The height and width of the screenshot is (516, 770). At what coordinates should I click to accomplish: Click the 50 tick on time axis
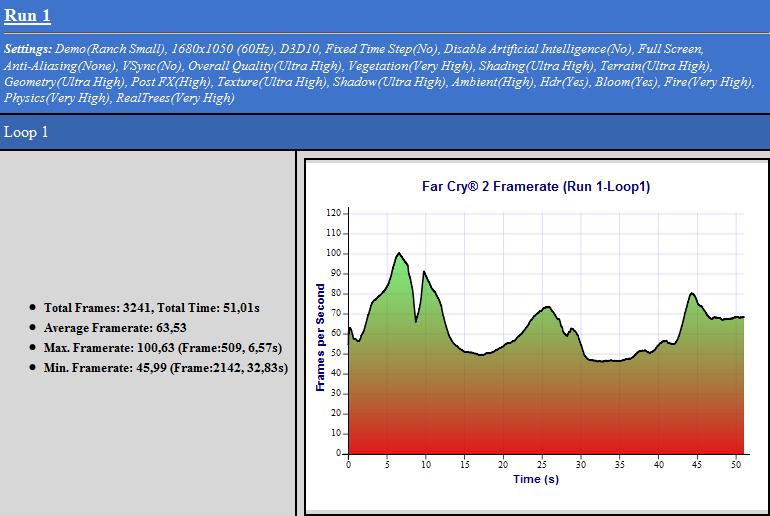(736, 464)
